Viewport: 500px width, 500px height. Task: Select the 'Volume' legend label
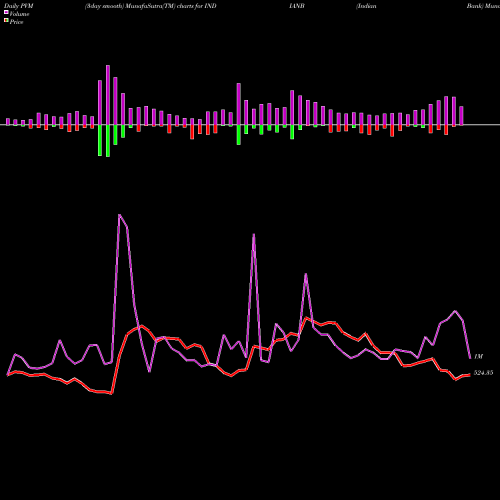coord(19,14)
